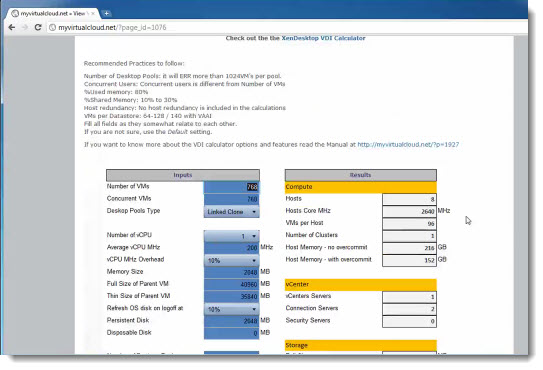Click the browser forward arrow

(25, 27)
